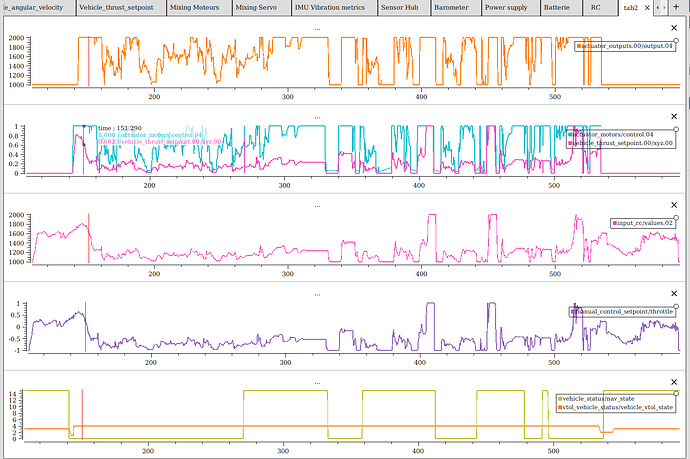Close the tab2 tab with its x
This screenshot has width=690, height=459.
click(x=647, y=7)
